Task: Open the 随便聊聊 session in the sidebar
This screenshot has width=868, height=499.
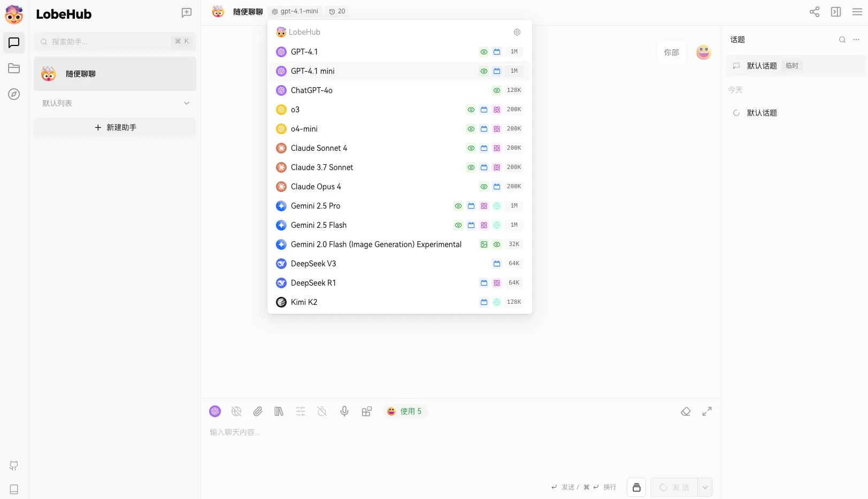Action: [115, 74]
